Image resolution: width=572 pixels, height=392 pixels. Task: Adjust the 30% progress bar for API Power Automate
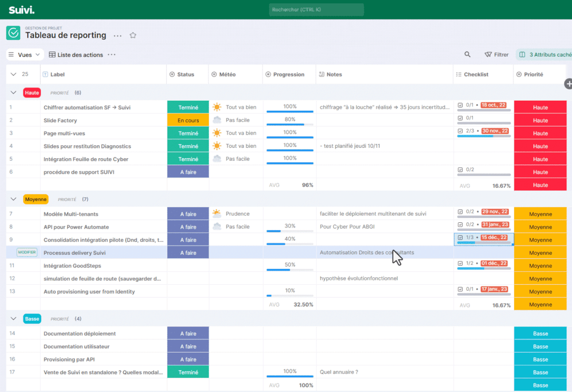click(290, 231)
